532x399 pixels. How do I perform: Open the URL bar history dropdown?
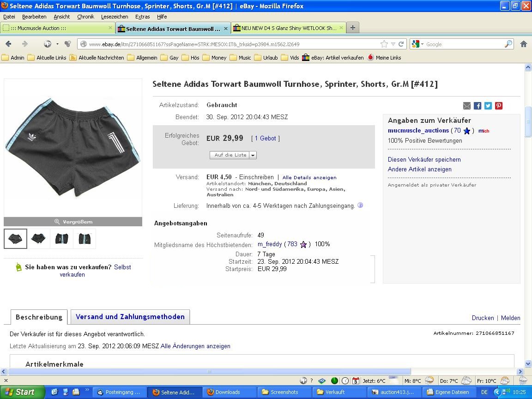click(393, 44)
